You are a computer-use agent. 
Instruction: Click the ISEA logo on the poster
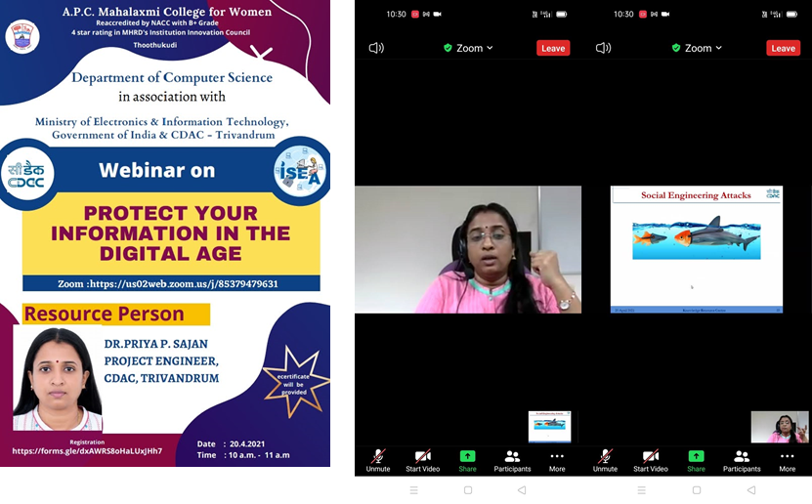300,172
